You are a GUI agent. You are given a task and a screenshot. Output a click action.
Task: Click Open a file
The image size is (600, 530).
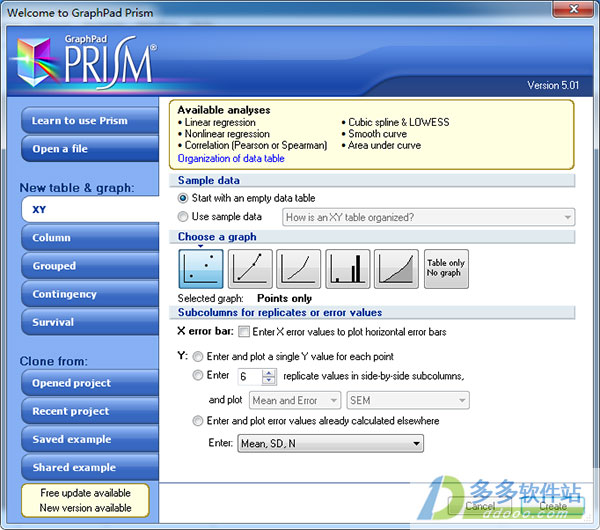point(91,149)
